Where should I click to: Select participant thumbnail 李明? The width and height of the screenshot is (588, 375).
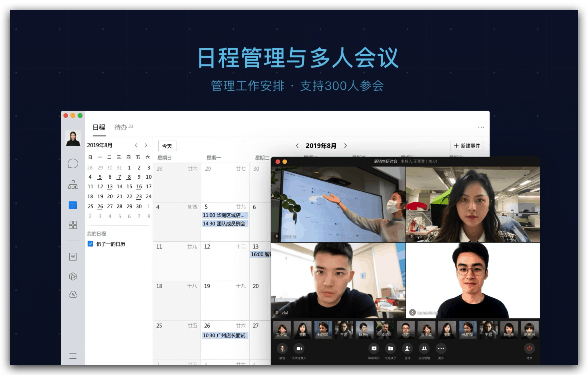tap(385, 330)
